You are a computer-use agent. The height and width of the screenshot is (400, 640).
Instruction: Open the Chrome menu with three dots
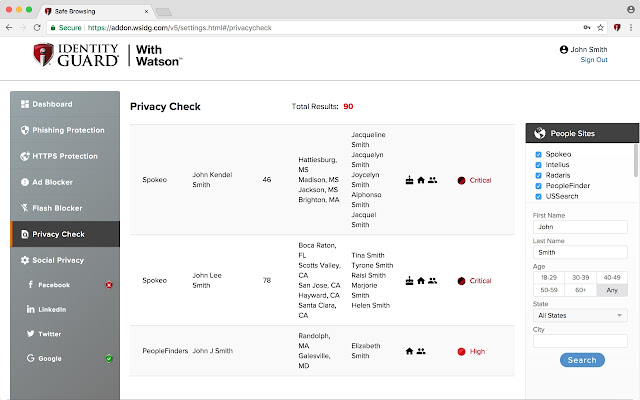tap(630, 28)
